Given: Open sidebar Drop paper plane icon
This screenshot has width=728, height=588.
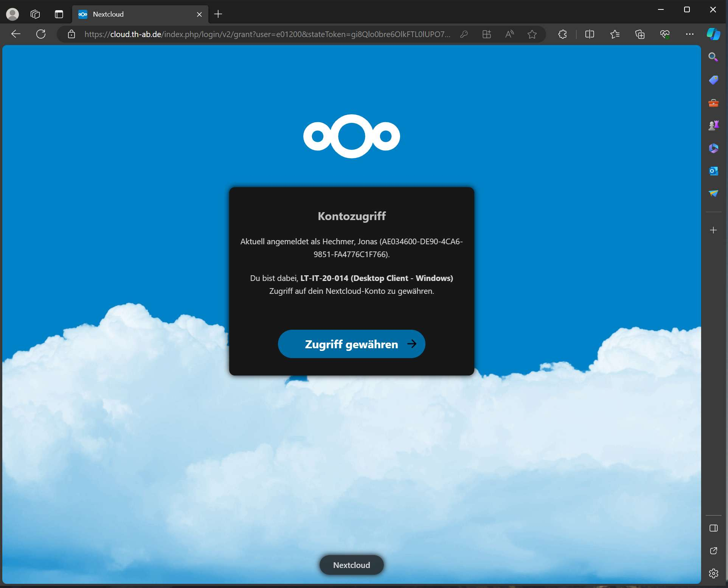Looking at the screenshot, I should [x=713, y=194].
